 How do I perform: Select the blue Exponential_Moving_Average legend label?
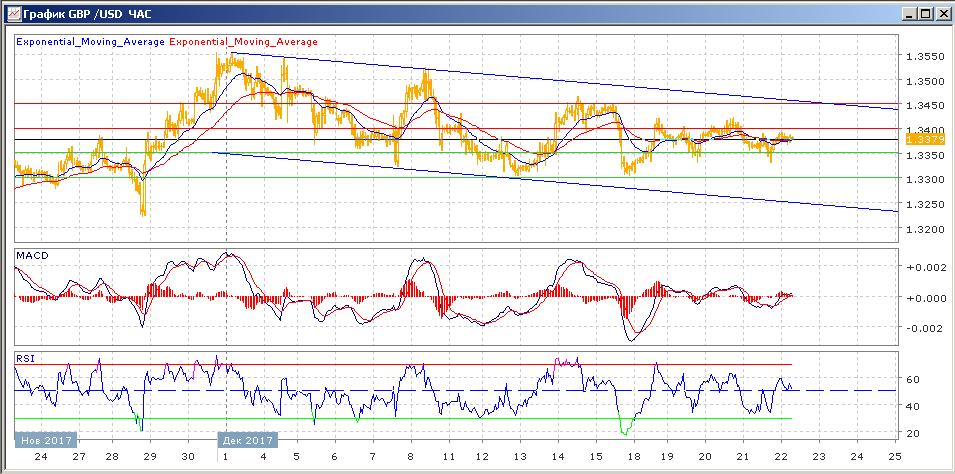click(90, 42)
